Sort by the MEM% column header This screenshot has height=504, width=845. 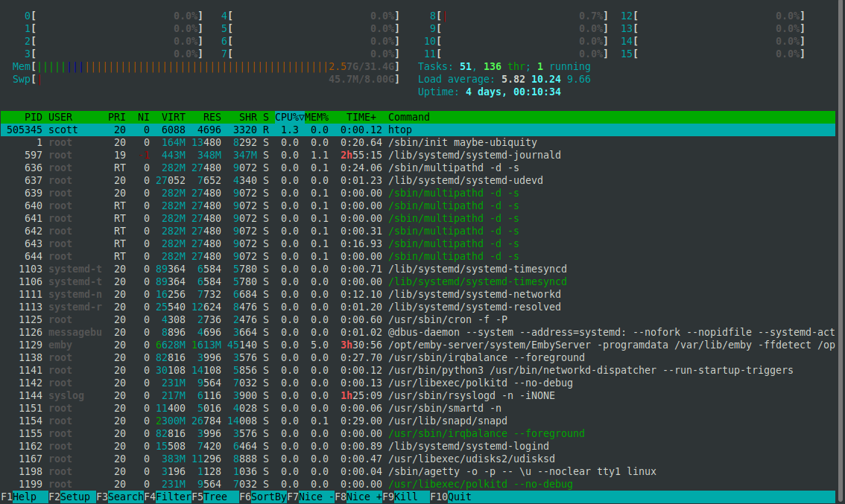pos(317,117)
